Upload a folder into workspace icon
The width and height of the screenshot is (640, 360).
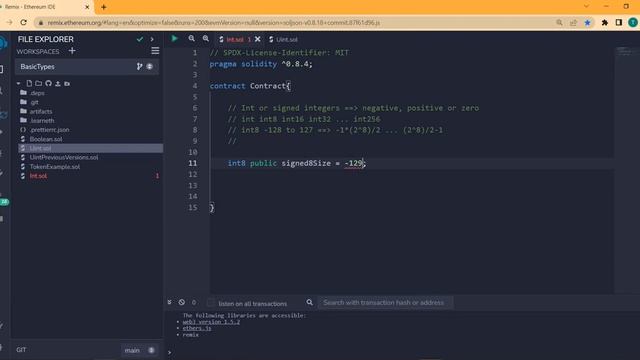point(67,83)
